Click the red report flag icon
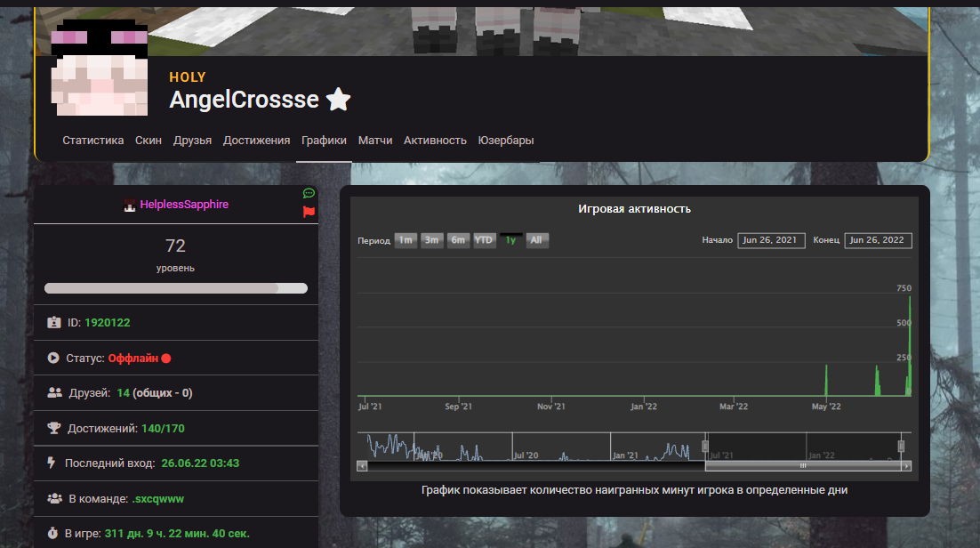 pos(309,212)
